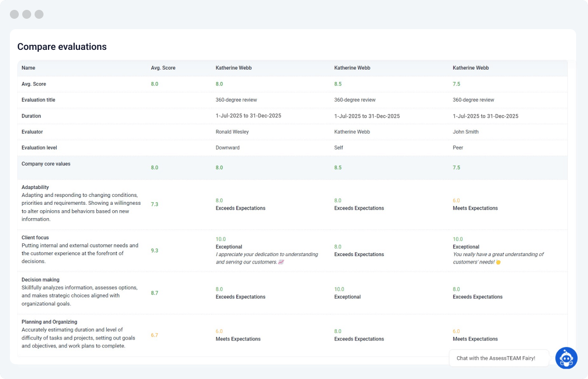Screen dimensions: 588x379
Task: Select the 'Adaptability' competency title
Action: pyautogui.click(x=35, y=188)
